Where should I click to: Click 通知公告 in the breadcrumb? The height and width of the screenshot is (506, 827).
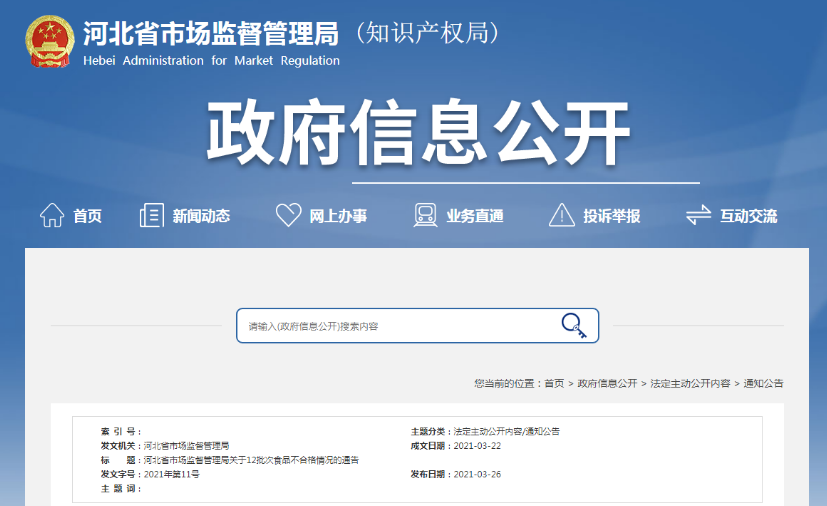coord(763,384)
